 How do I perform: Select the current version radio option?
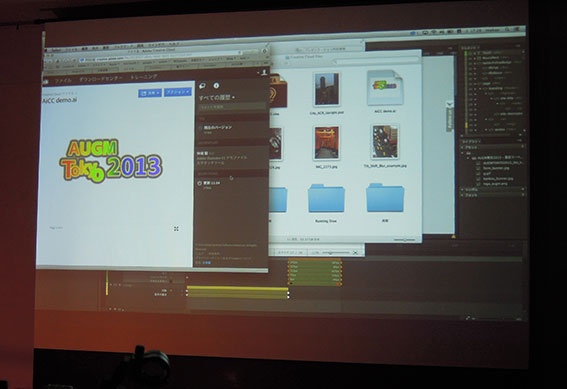click(200, 128)
